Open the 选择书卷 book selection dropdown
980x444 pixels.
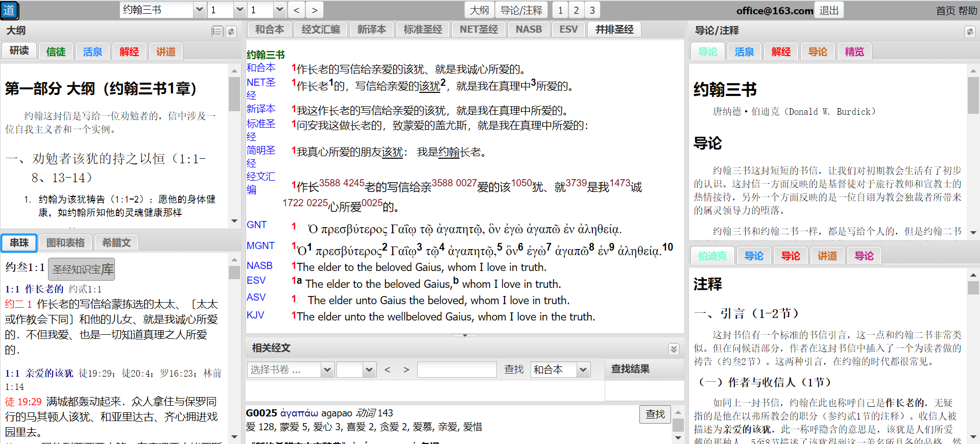click(x=327, y=370)
